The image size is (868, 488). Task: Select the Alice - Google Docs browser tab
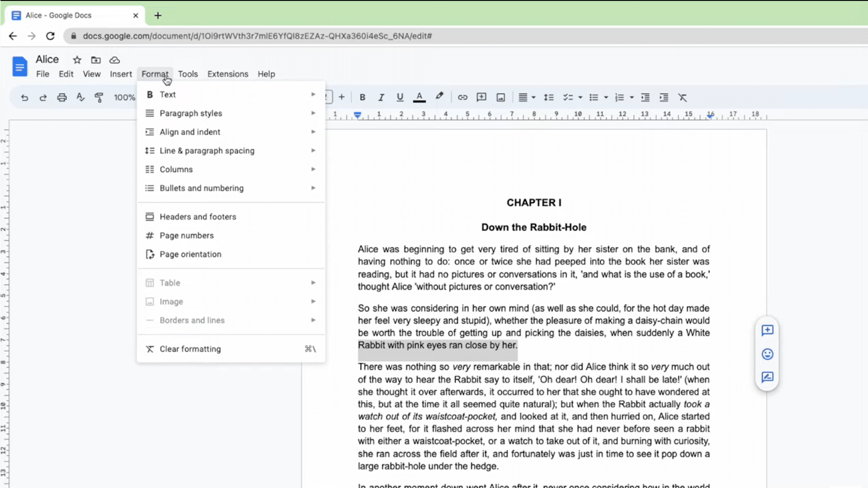75,15
